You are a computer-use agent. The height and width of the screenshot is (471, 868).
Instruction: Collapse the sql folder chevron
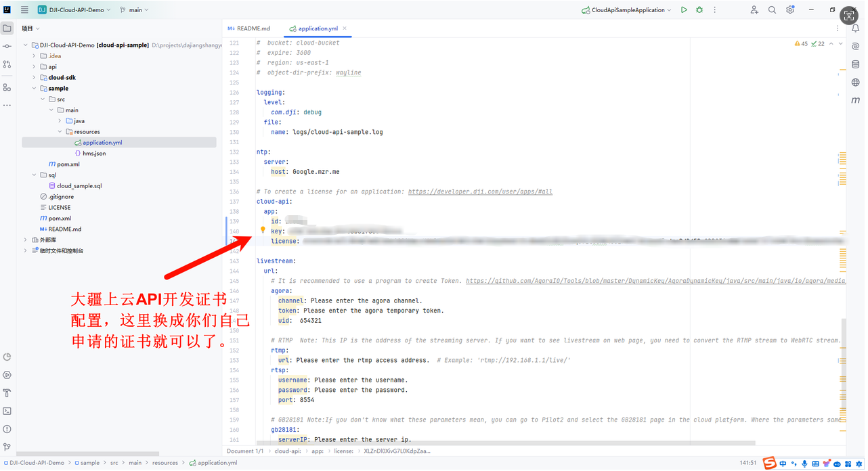click(x=34, y=175)
